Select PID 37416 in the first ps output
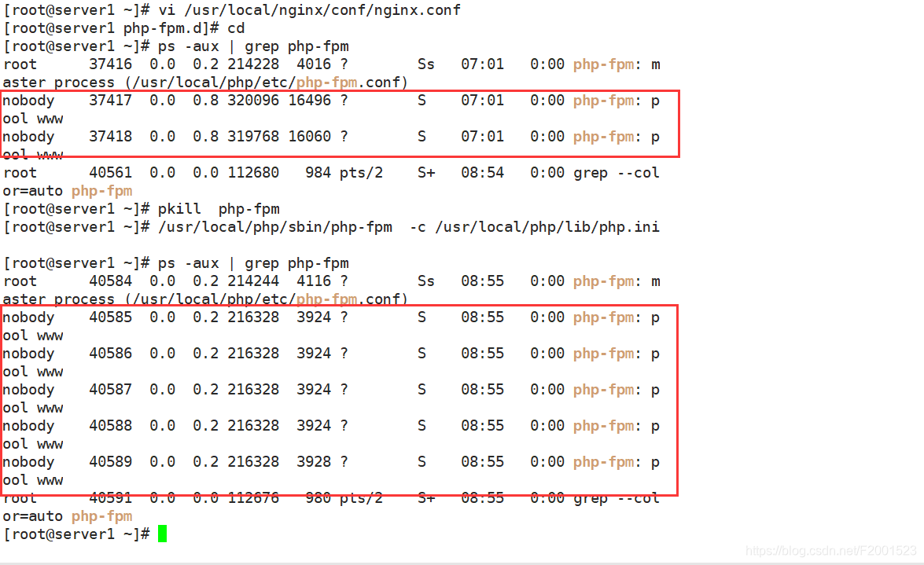Viewport: 924px width, 565px height. pyautogui.click(x=111, y=64)
